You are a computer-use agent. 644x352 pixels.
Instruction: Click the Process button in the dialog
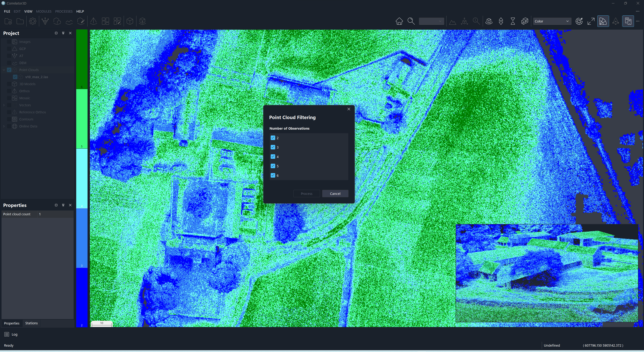point(307,194)
